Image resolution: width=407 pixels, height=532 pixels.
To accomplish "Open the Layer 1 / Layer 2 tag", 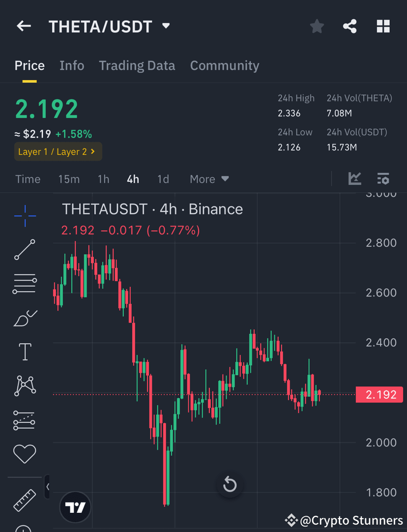I will pos(58,151).
